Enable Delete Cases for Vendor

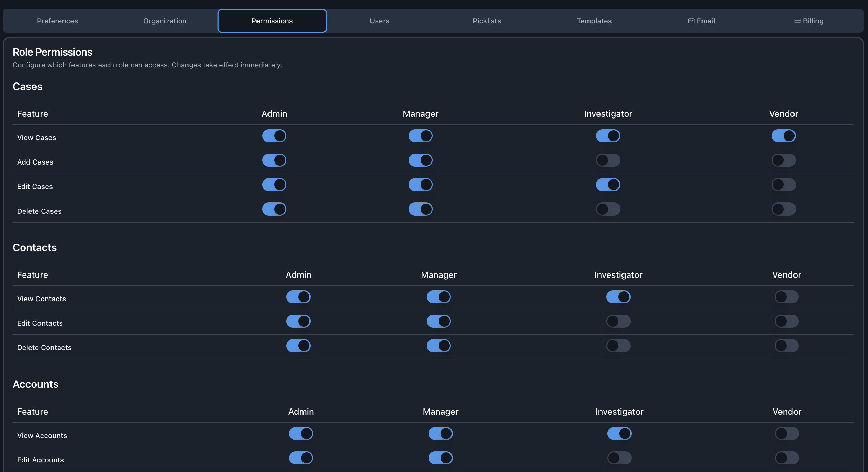[x=783, y=209]
